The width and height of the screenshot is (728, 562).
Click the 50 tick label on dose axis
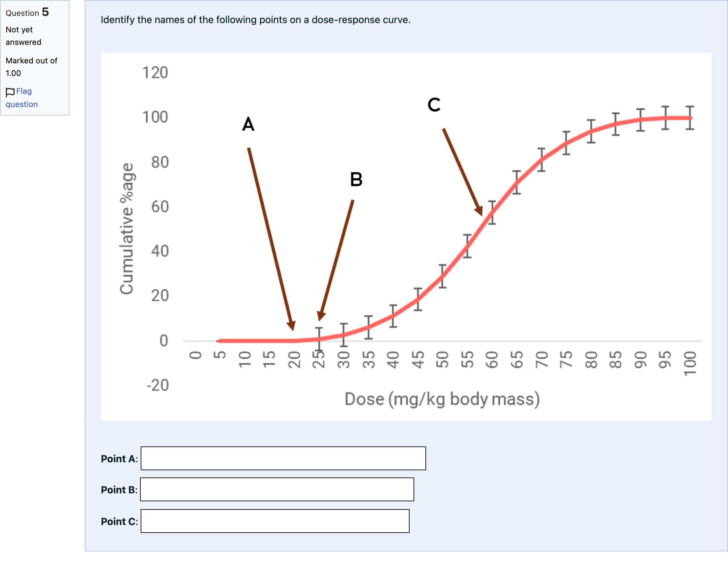(x=442, y=360)
